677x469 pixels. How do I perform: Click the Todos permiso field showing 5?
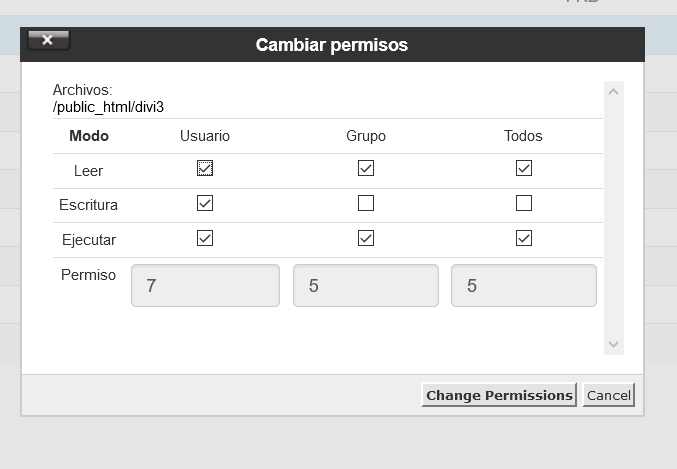tap(524, 285)
